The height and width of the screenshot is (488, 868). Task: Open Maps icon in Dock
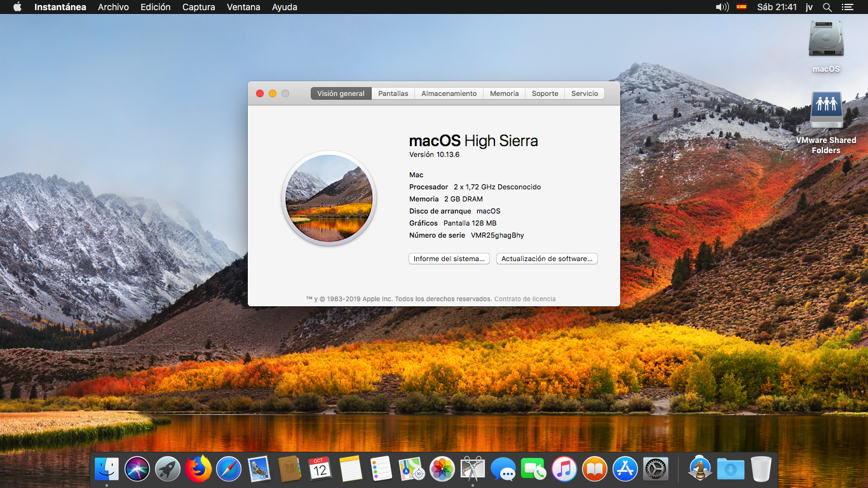pyautogui.click(x=412, y=470)
